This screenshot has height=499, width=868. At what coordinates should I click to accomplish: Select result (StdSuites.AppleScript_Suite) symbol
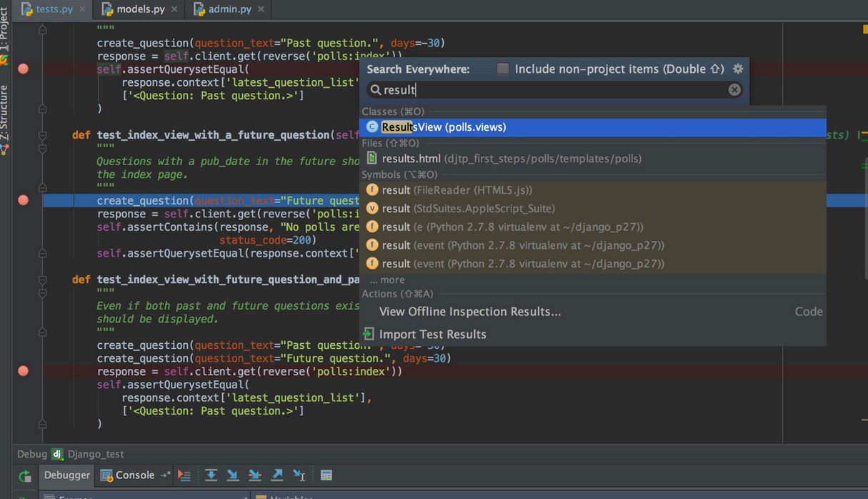[592, 209]
